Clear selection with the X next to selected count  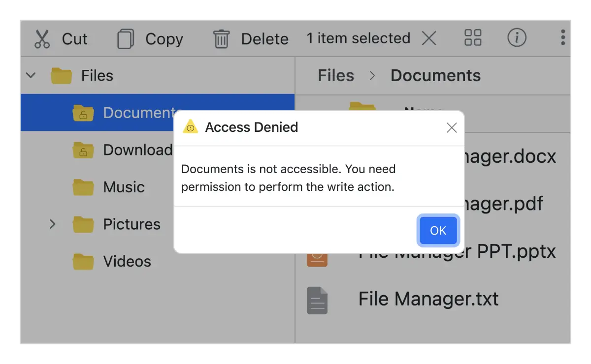pos(429,38)
